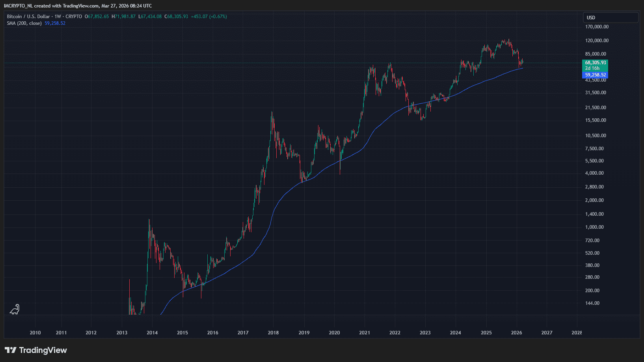Click the 2014 label on time axis

pos(152,333)
